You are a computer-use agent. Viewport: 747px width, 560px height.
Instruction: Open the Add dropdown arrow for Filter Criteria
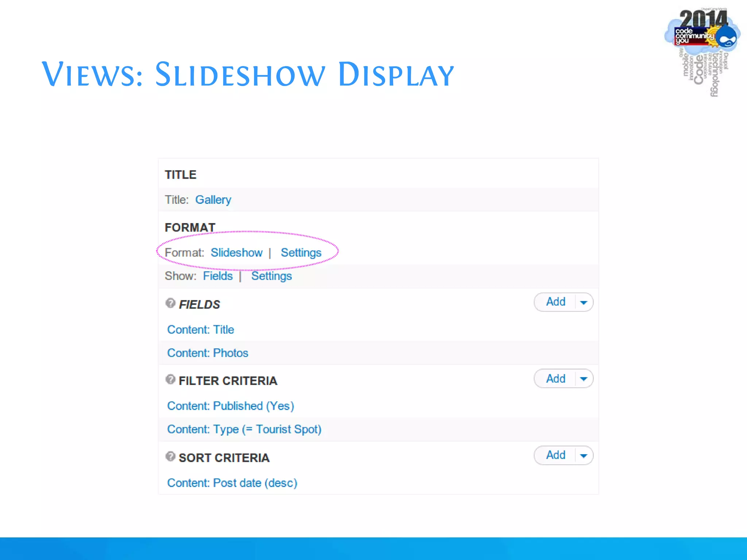[584, 379]
